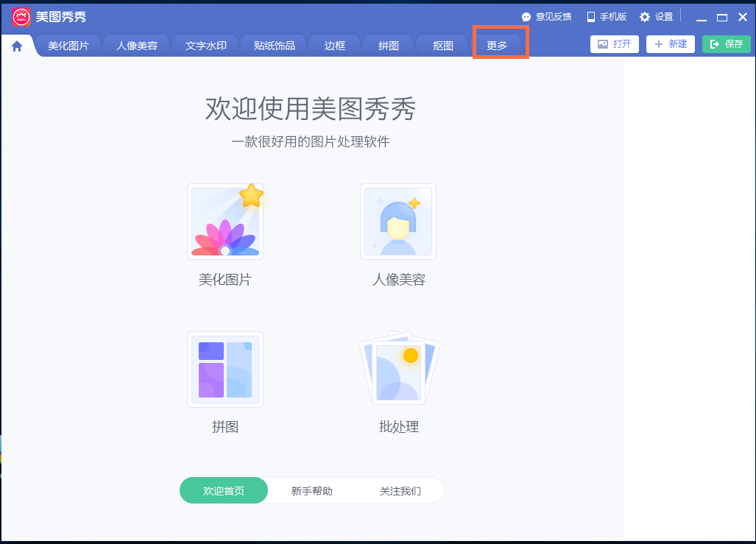Open the 抠图 cutout tab
756x544 pixels.
(442, 44)
